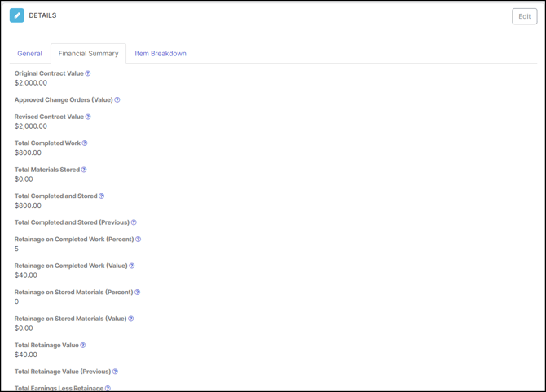Screen dimensions: 546x392
Task: Click help icon beside Original Contract Value
Action: tap(88, 73)
